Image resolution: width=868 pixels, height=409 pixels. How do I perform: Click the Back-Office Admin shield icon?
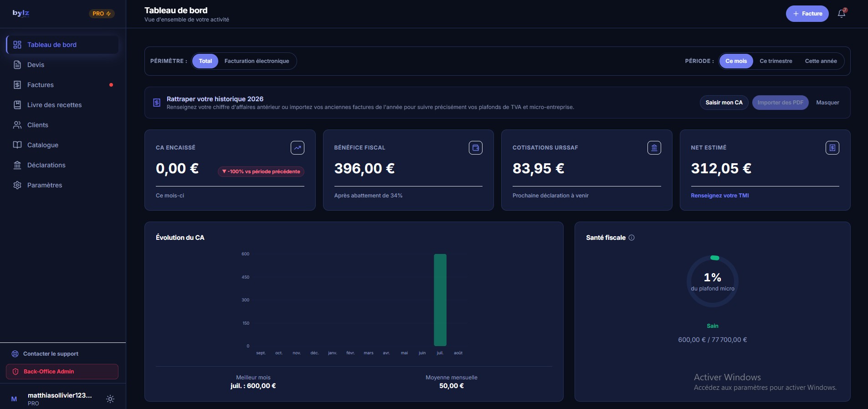15,372
